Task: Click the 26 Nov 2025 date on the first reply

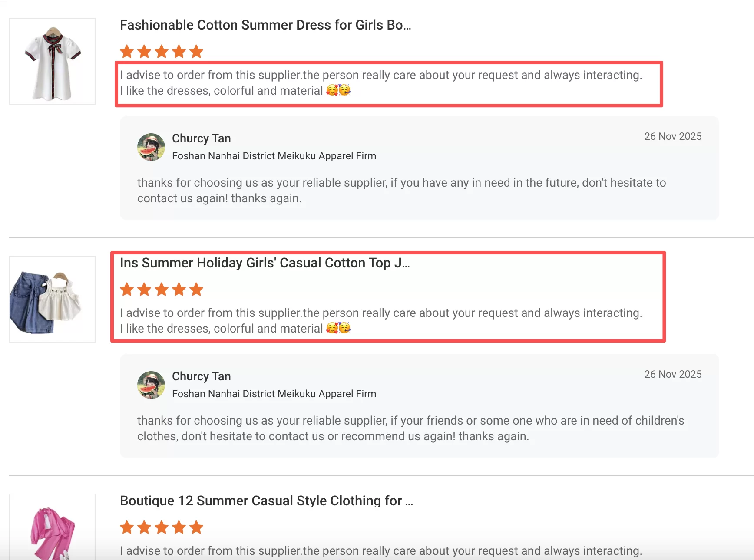Action: click(x=673, y=136)
